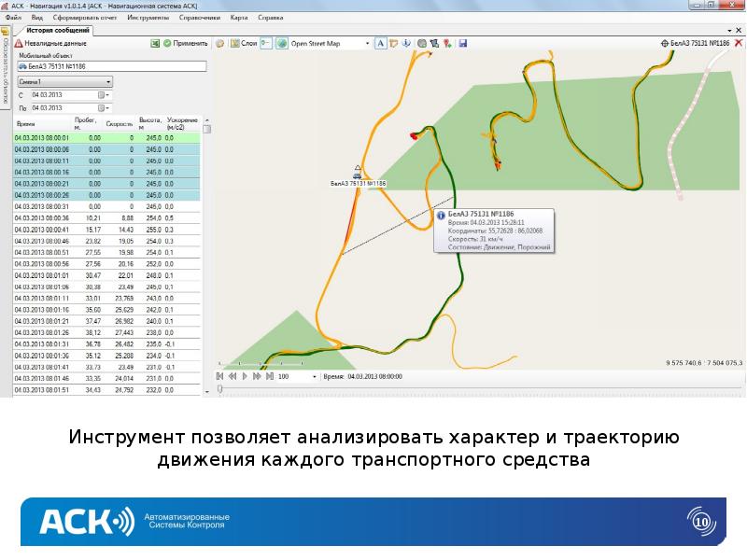747x560 pixels.
Task: Open the Смена1 shift dropdown
Action: click(109, 81)
